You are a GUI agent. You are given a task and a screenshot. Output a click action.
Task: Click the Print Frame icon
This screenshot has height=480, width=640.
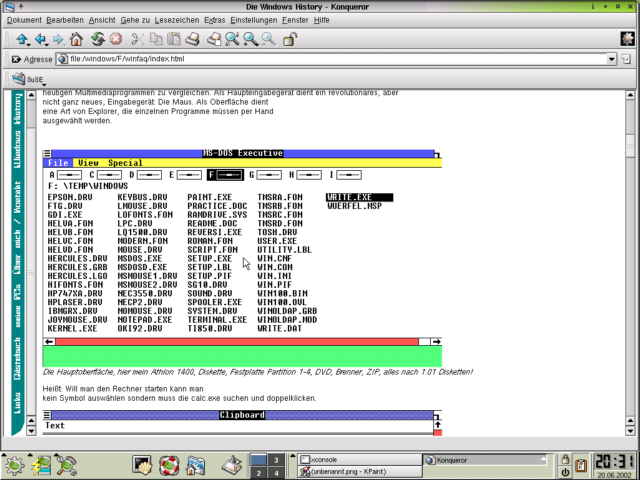click(213, 39)
